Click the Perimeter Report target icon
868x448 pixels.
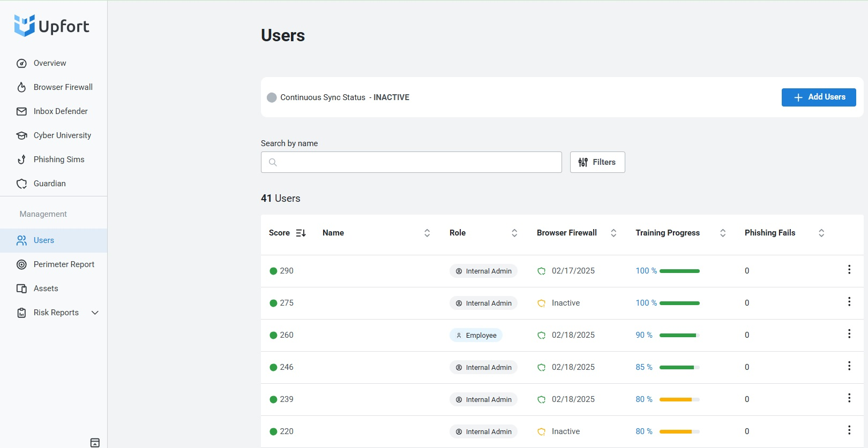click(21, 264)
